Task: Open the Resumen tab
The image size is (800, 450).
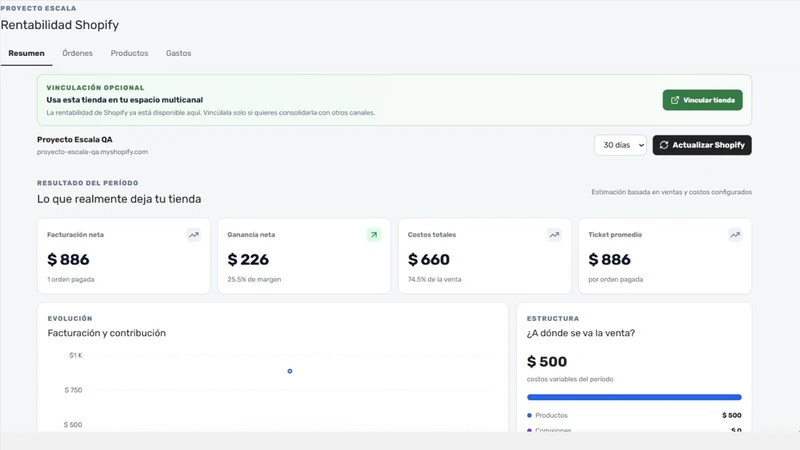Action: click(27, 53)
